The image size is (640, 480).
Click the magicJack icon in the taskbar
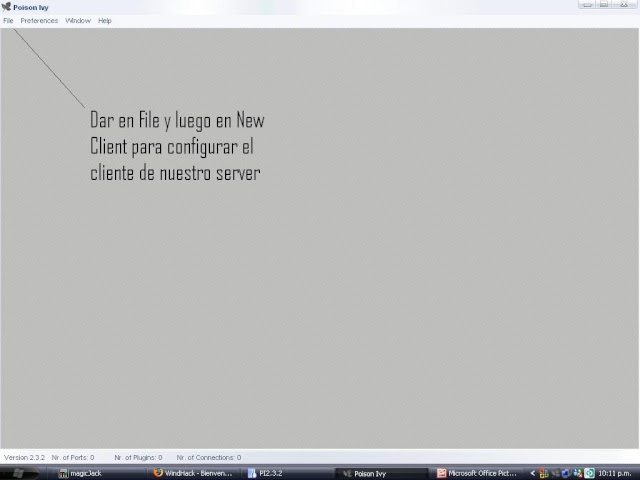point(63,473)
